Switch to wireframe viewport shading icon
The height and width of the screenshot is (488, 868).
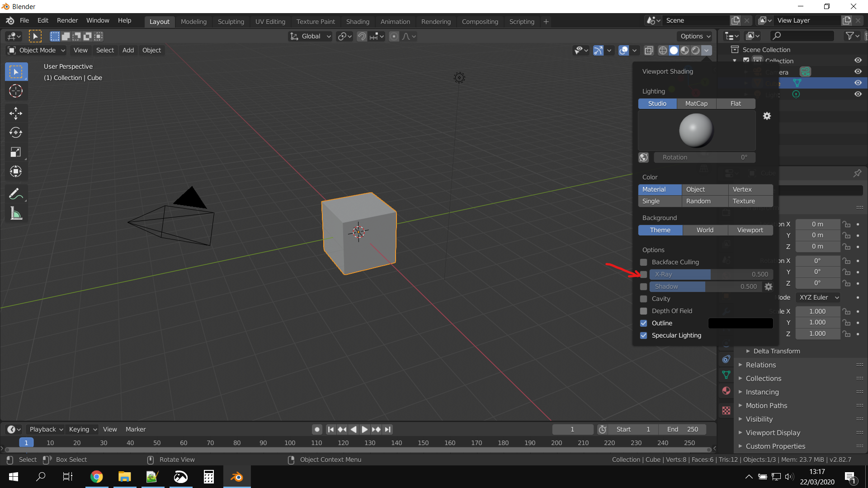(x=663, y=50)
